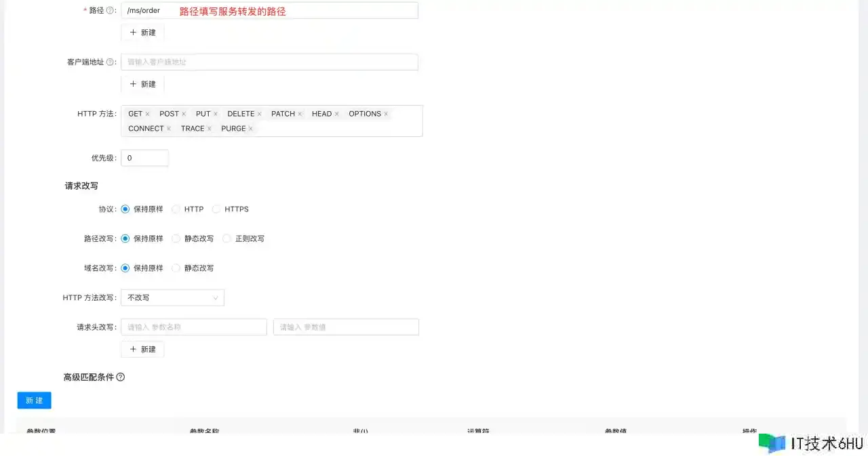Screen dimensions: 868x456
Task: Focus the 客户端地址 input field
Action: 269,62
